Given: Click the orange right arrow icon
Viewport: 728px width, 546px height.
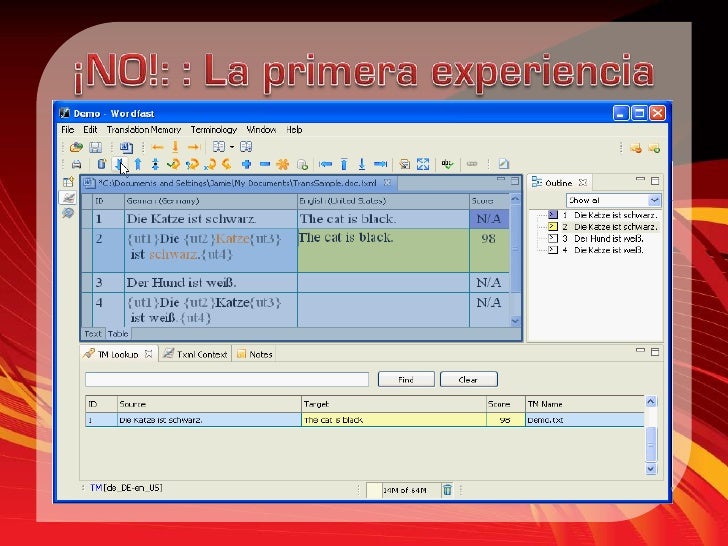Looking at the screenshot, I should pyautogui.click(x=193, y=148).
